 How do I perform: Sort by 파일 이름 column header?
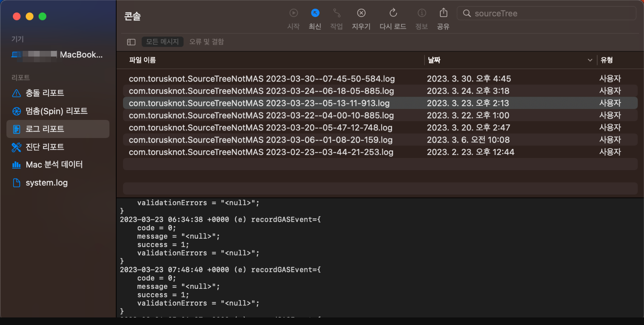(x=142, y=60)
